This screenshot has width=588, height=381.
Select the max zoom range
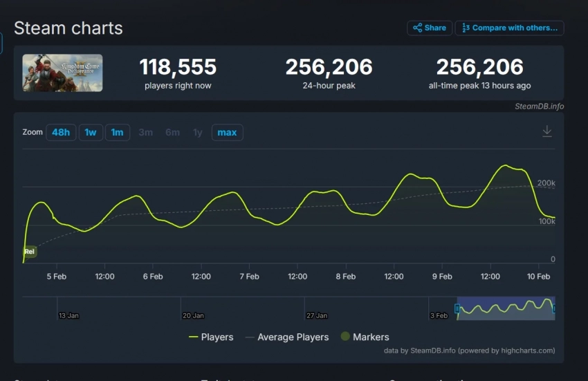227,132
